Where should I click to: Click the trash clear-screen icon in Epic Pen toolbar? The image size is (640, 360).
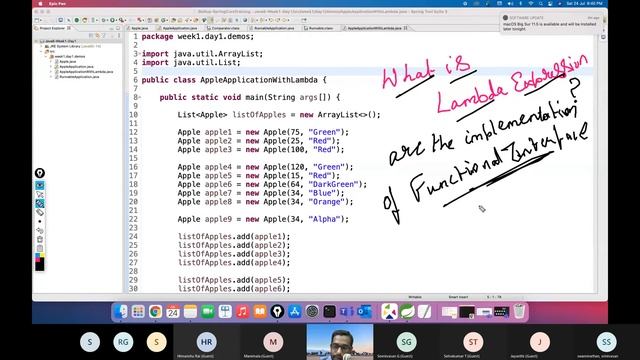tap(40, 239)
